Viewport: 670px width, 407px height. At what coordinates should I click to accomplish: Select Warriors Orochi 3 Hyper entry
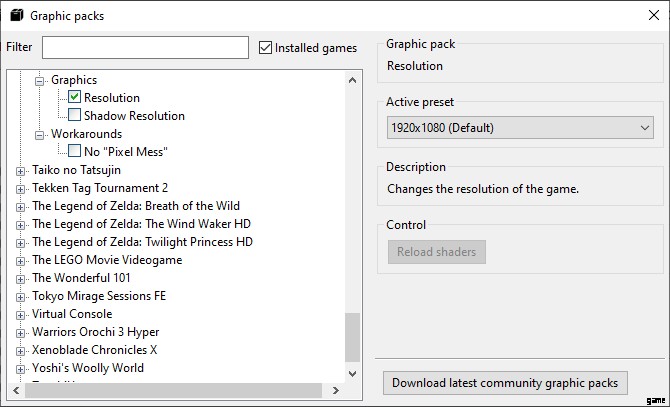(95, 332)
